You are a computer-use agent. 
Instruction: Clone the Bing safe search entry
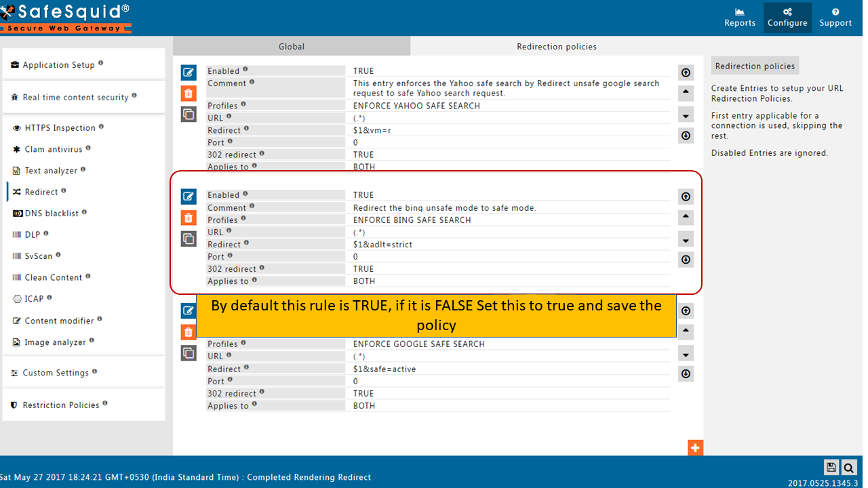coord(189,239)
